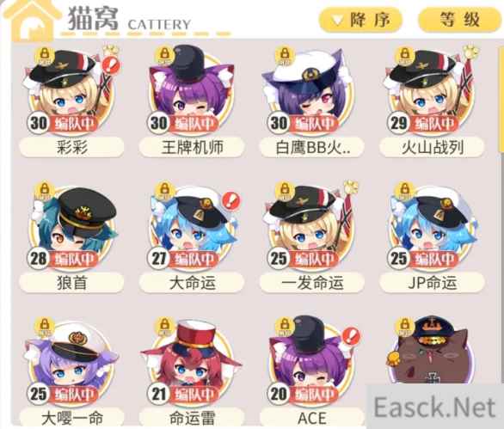The width and height of the screenshot is (504, 429).
Task: Toggle the lock icon on 狼首
Action: click(45, 191)
